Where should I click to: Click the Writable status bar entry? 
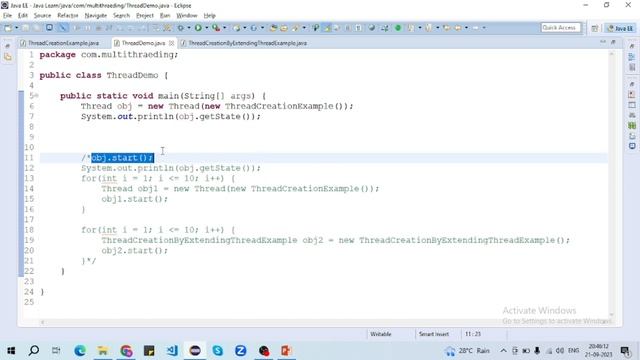click(x=381, y=334)
